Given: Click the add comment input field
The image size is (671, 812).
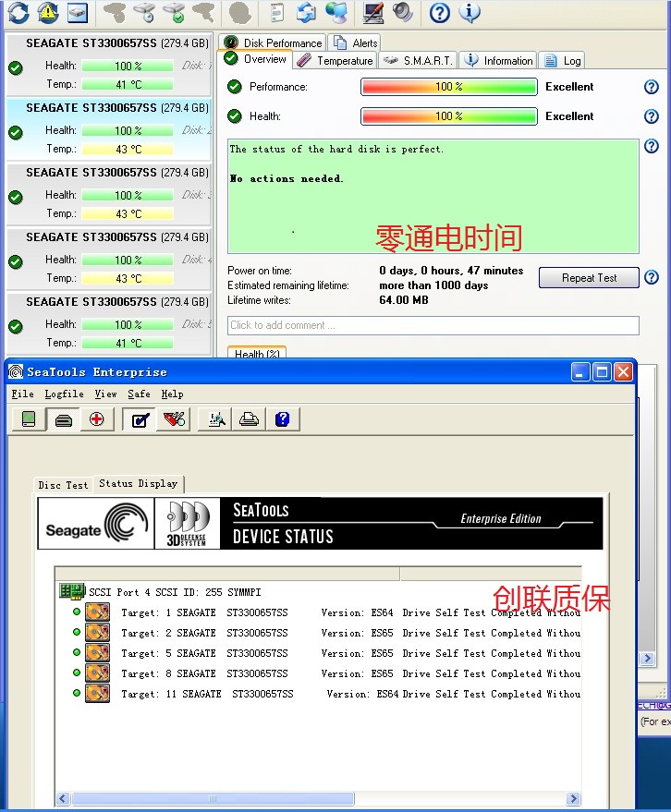Looking at the screenshot, I should pos(433,325).
